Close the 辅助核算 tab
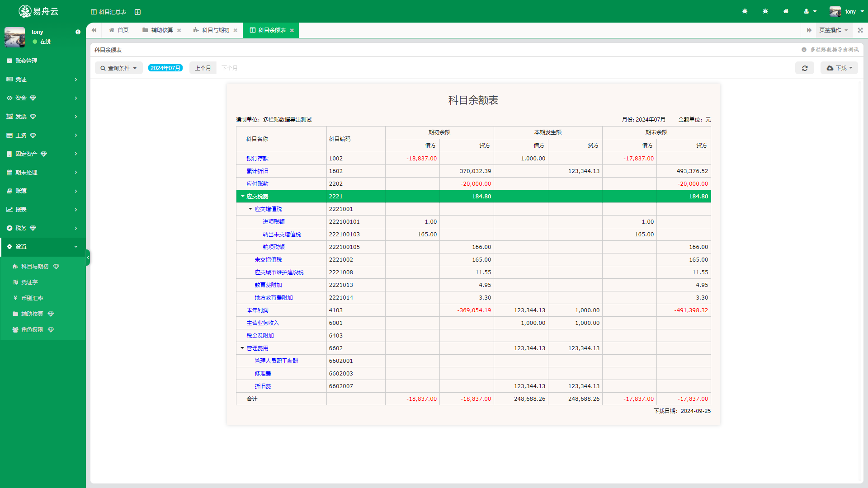 [x=179, y=30]
